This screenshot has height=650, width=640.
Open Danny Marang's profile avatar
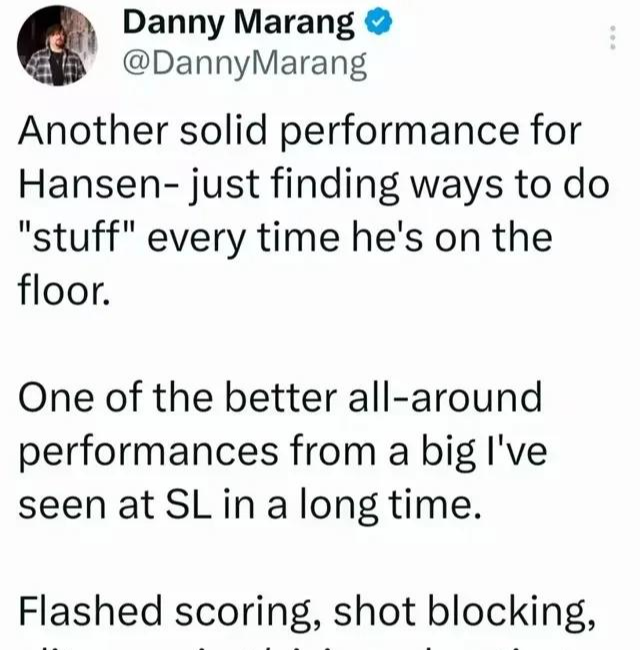pos(57,46)
